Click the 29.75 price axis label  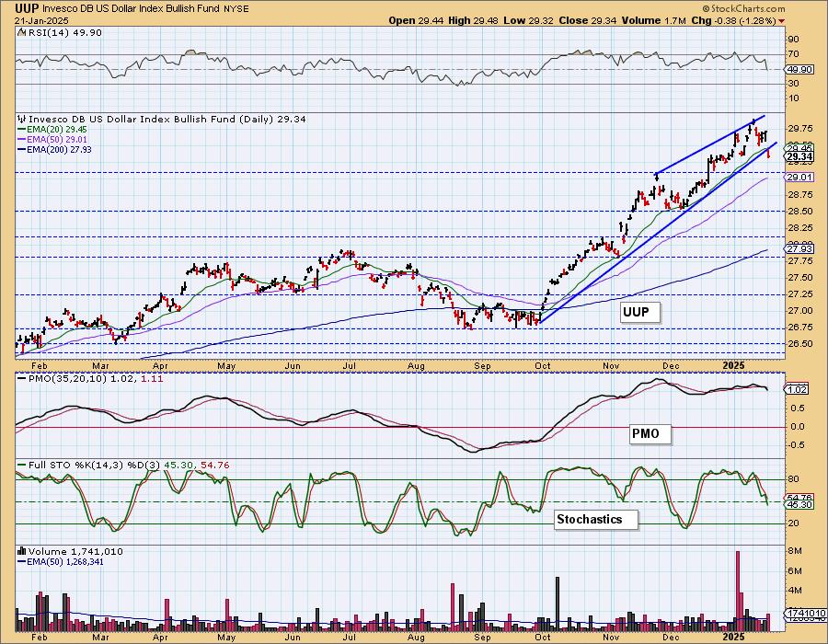pyautogui.click(x=799, y=128)
